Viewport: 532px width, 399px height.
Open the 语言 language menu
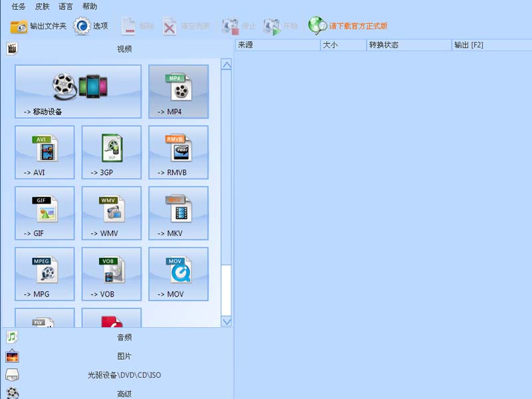[66, 7]
